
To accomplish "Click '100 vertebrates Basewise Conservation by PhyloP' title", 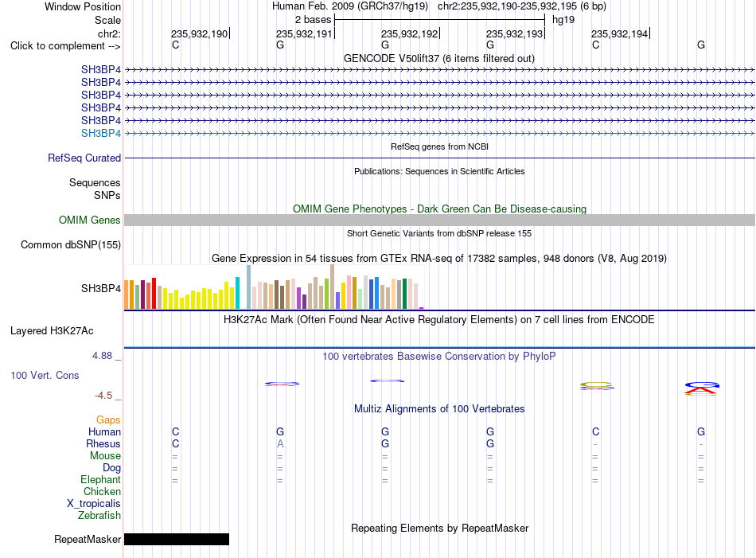I will 439,357.
